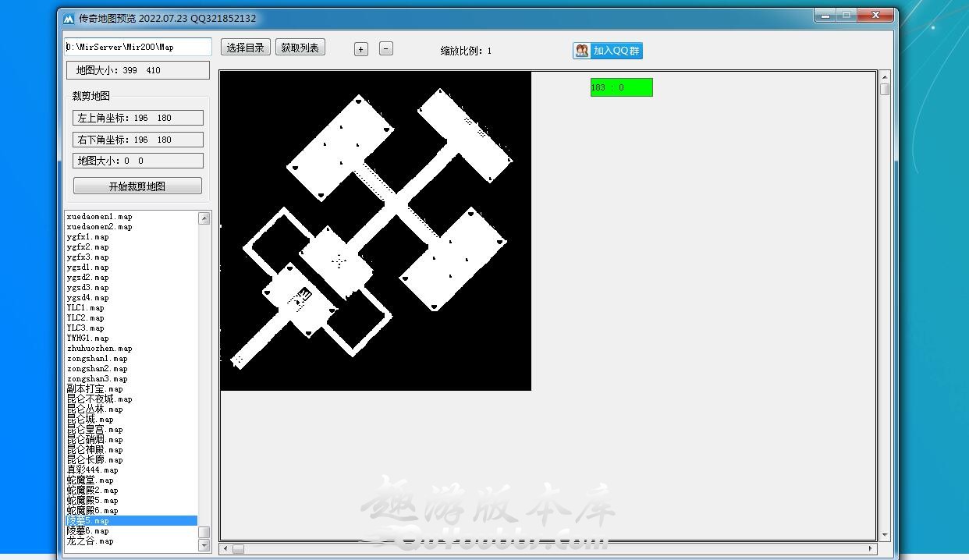The width and height of the screenshot is (969, 560).
Task: Click the file list scrollbar thumb
Action: (204, 533)
